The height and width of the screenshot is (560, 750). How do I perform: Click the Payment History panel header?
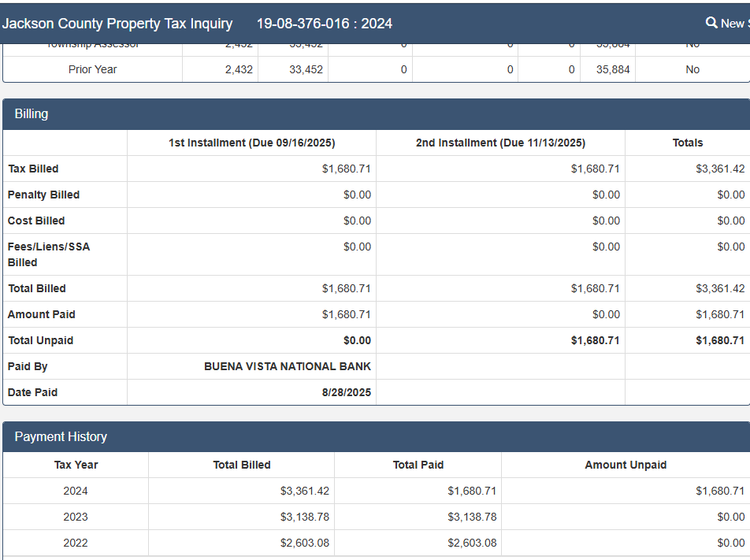point(61,437)
